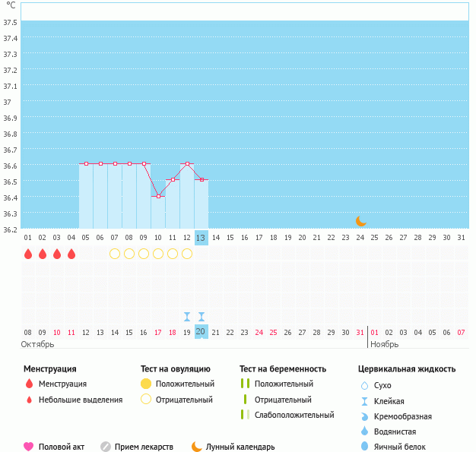Click the 'Небольшие выделения' legend icon
Viewport: 476px width, 452px height.
tap(29, 400)
